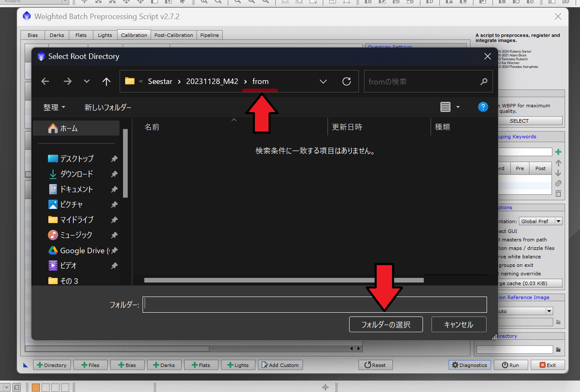Viewport: 580px width, 392px height.
Task: Open デスクトップ in the sidebar
Action: click(77, 159)
